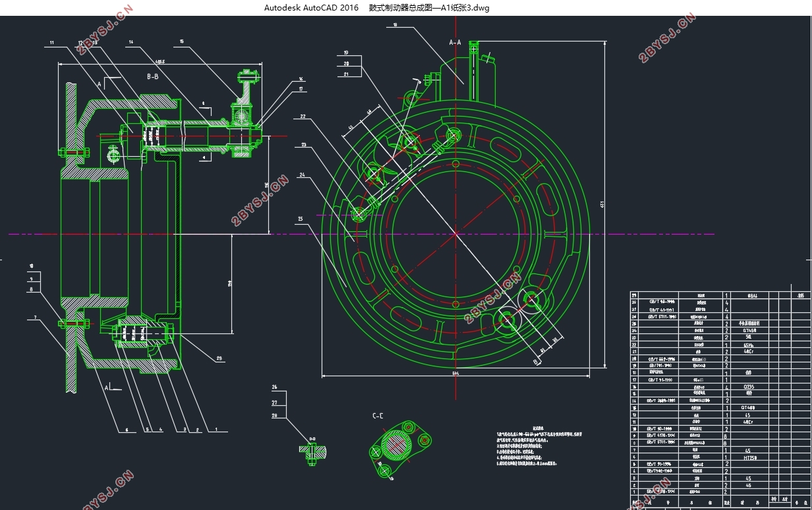Click part callout number 29
The height and width of the screenshot is (510, 812).
coord(219,358)
